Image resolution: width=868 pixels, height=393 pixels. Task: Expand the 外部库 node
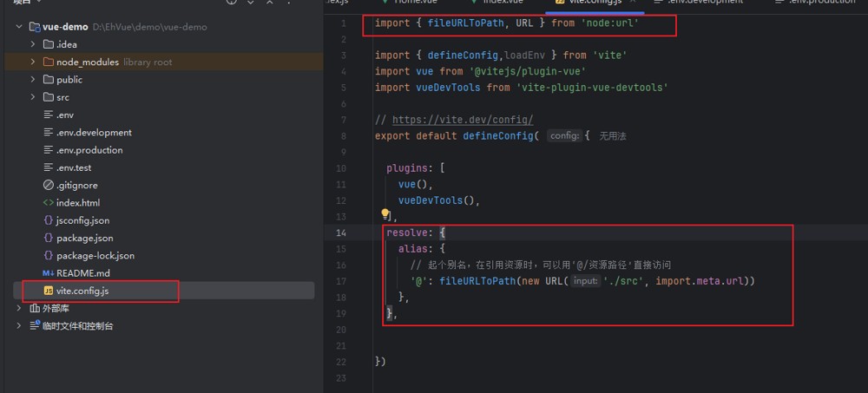point(19,308)
